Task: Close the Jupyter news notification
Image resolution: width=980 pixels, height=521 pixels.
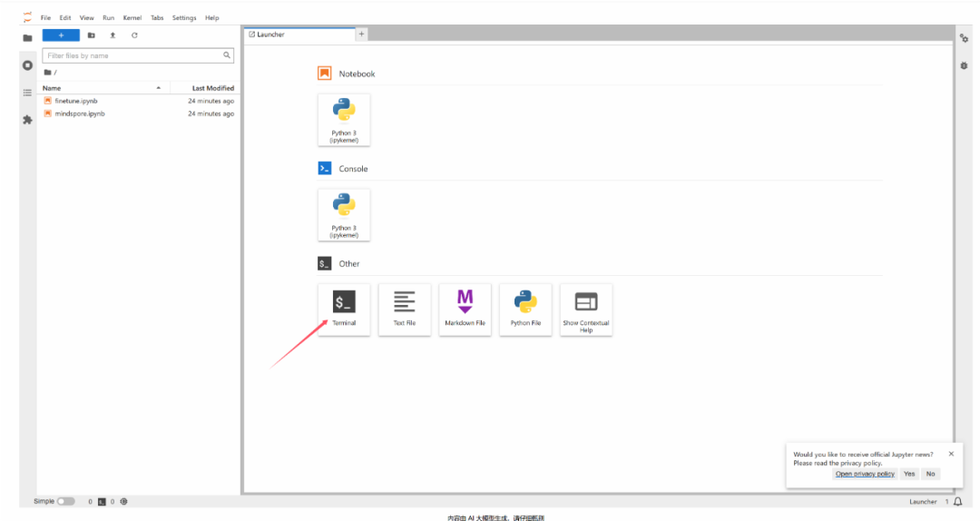Action: 951,454
